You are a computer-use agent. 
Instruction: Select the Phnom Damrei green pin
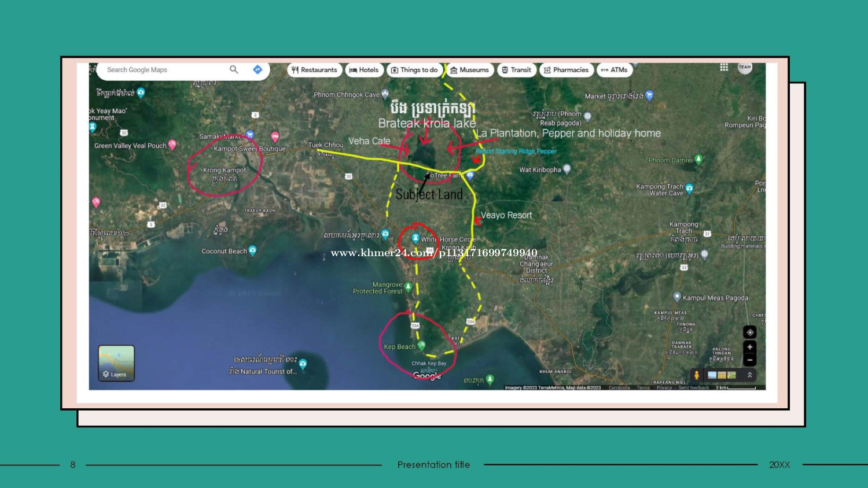pyautogui.click(x=698, y=159)
